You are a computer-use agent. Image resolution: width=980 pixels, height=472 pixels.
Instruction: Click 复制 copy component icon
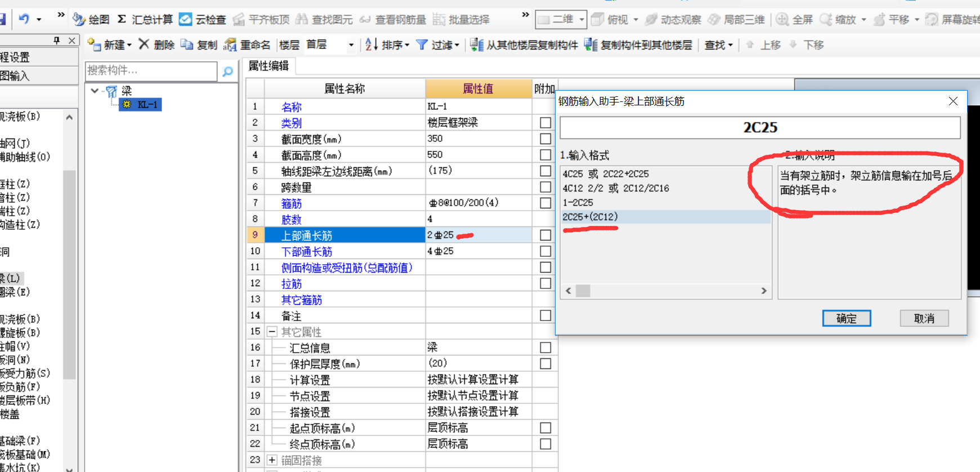point(187,44)
